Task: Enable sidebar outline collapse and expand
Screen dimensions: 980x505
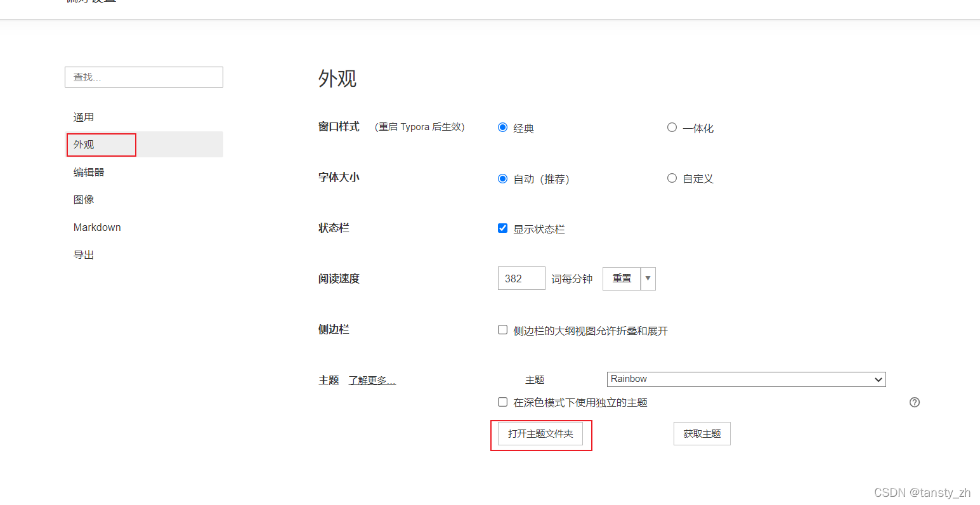Action: coord(502,329)
